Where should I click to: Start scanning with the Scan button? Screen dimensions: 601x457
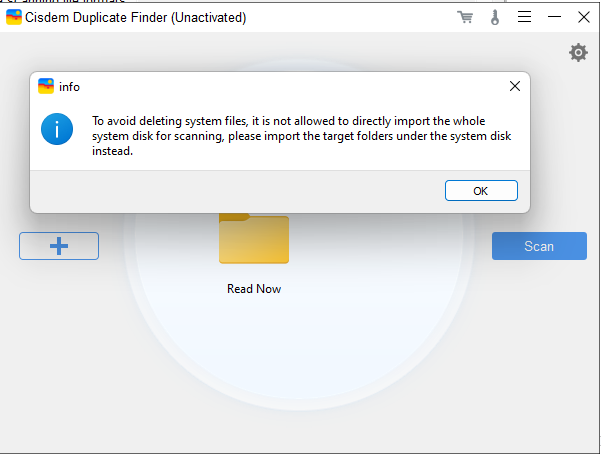539,246
